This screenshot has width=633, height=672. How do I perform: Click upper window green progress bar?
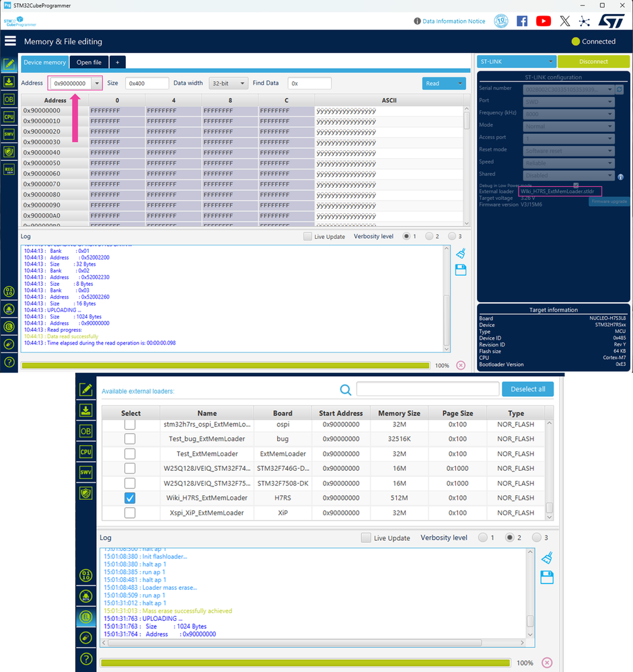[x=225, y=365]
